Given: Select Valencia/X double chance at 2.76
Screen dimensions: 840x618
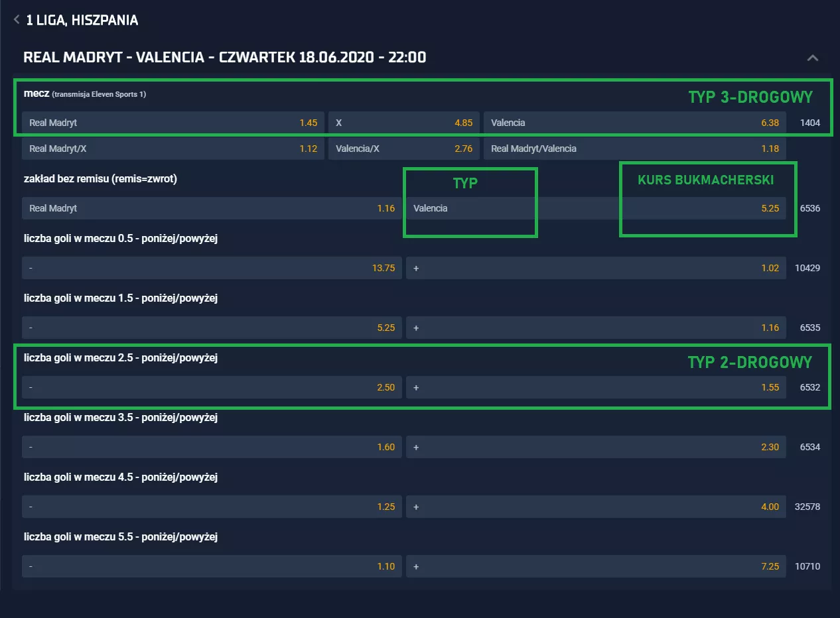Looking at the screenshot, I should (403, 149).
